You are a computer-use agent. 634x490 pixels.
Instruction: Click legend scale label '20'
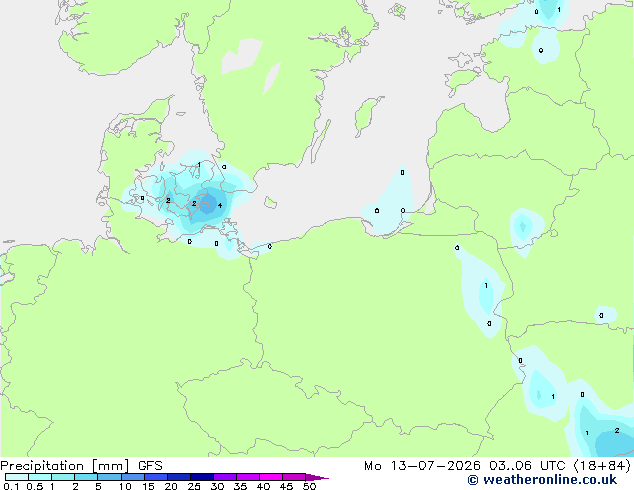(x=171, y=486)
